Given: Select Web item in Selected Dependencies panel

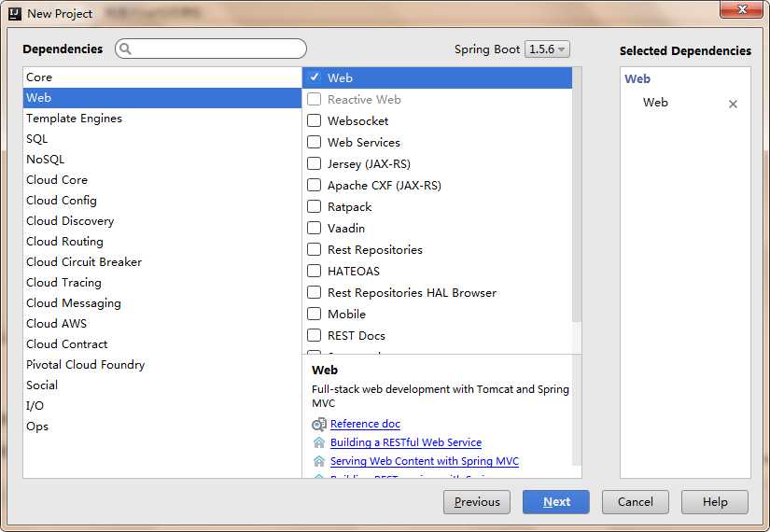Looking at the screenshot, I should (x=655, y=103).
